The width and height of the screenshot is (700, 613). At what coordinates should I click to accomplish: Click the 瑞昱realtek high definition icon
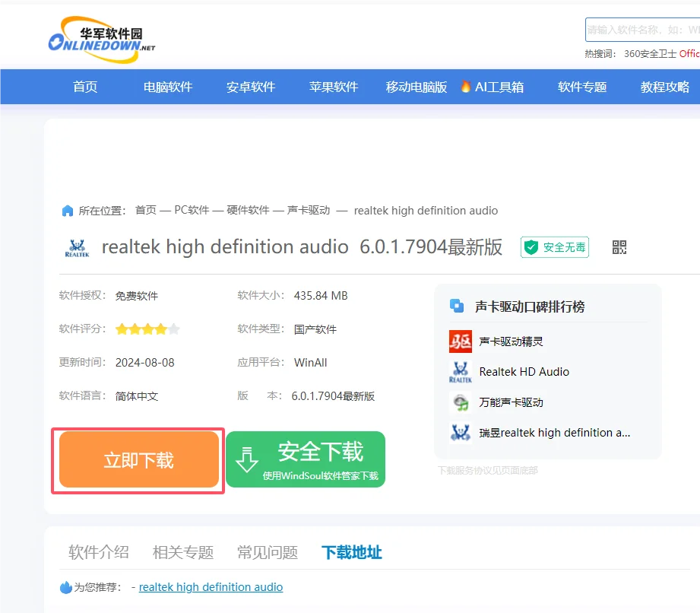(461, 433)
